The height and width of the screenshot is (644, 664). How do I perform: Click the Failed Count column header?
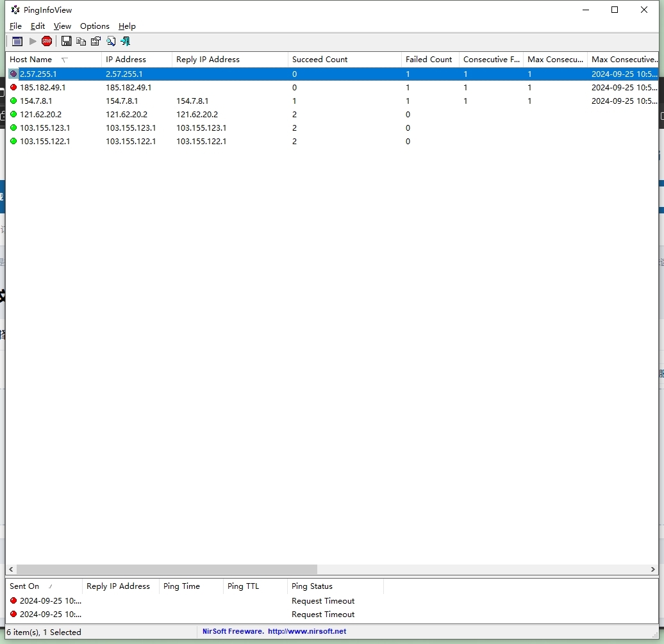pyautogui.click(x=429, y=60)
